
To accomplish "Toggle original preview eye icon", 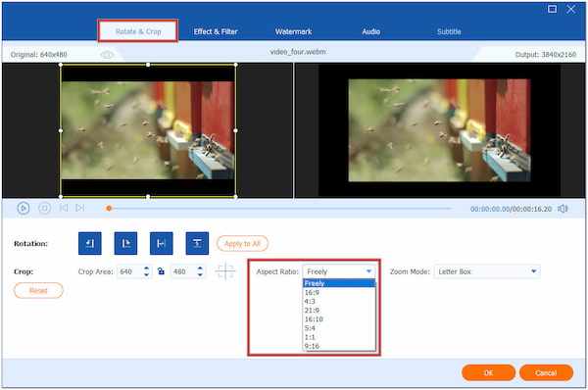I will click(x=107, y=55).
